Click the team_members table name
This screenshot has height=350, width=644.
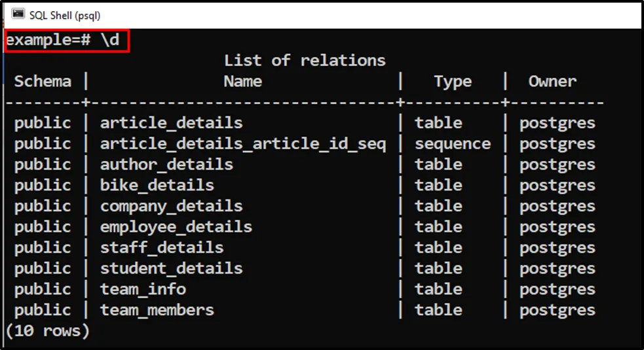pos(157,310)
